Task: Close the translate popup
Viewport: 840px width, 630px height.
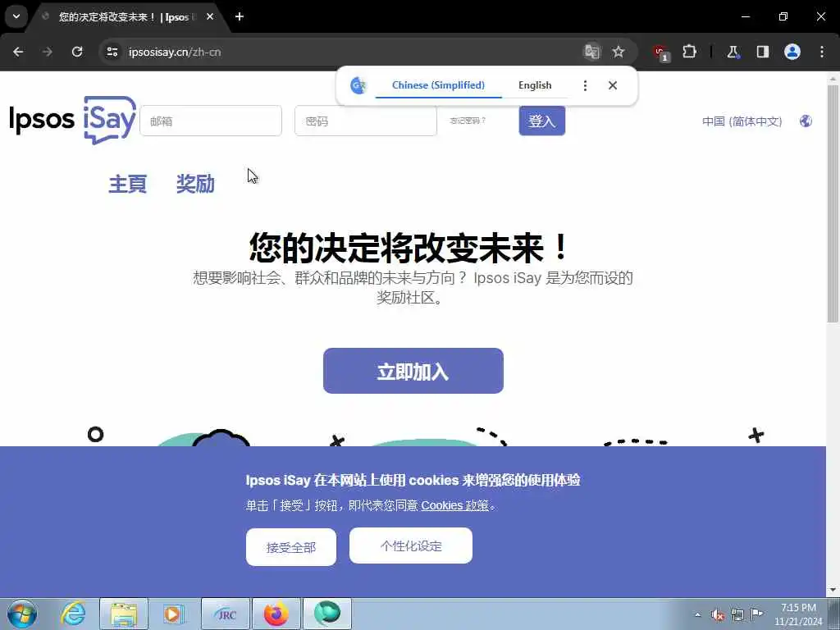Action: [x=613, y=85]
